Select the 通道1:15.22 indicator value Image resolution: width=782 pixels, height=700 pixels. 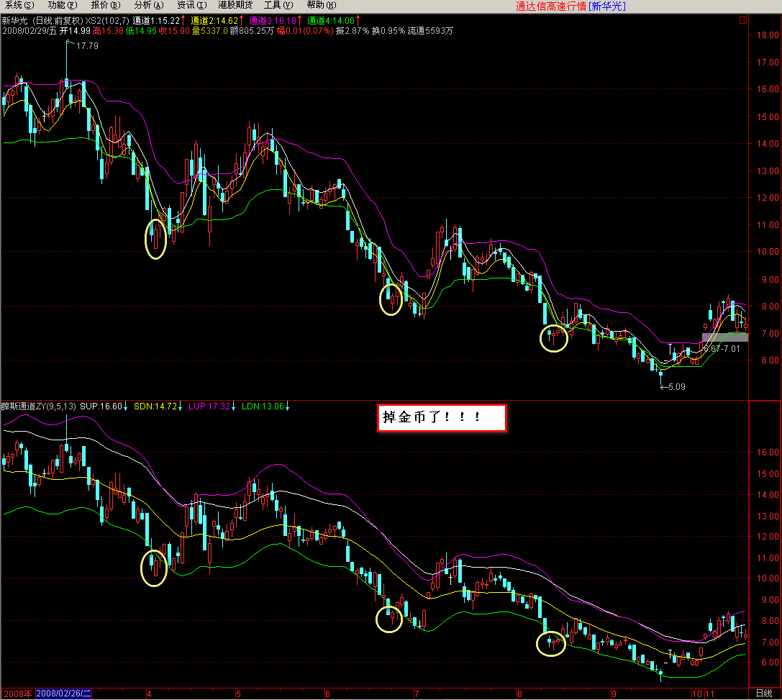point(156,21)
